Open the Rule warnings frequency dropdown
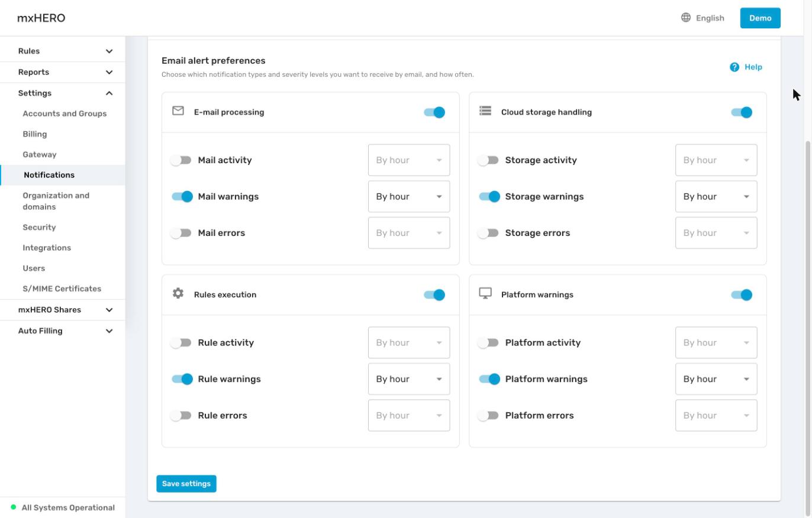Image resolution: width=812 pixels, height=518 pixels. tap(409, 379)
